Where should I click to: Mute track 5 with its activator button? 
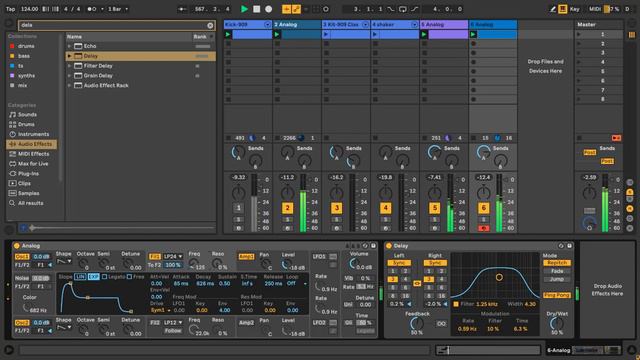pos(434,208)
